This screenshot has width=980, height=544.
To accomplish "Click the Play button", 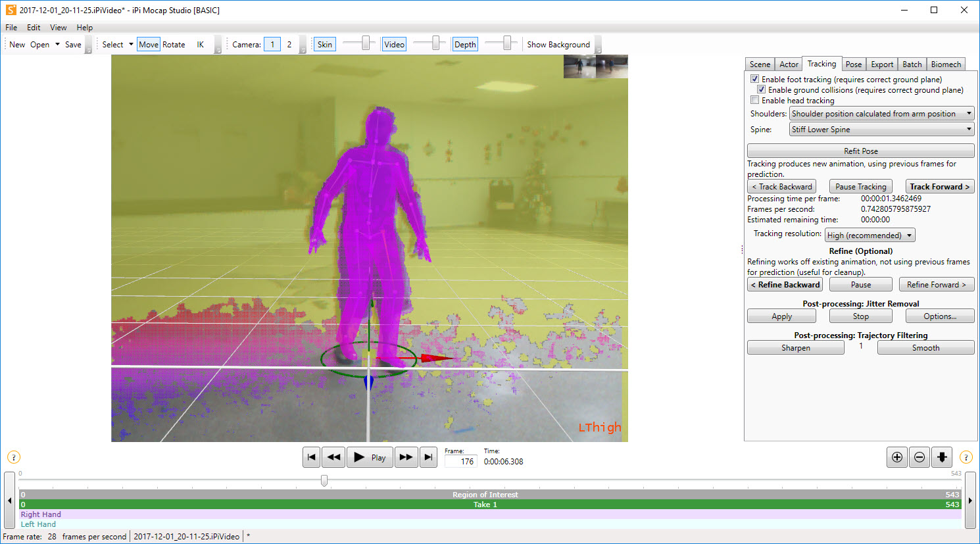I will pos(370,457).
